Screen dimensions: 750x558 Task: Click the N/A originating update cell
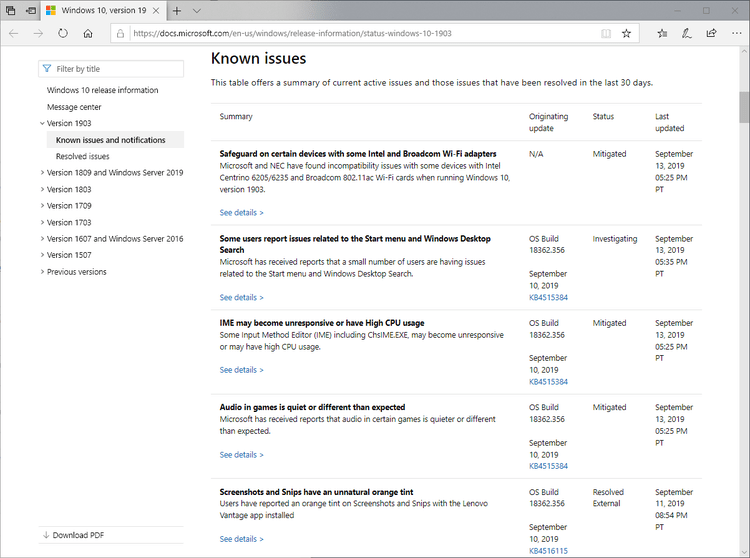coord(536,154)
